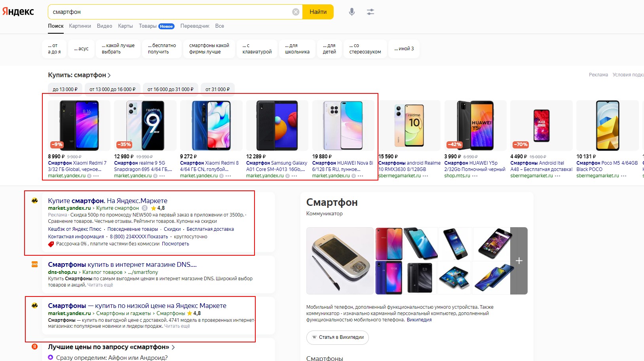Click Wikipedia article button
The height and width of the screenshot is (361, 644).
(x=338, y=337)
